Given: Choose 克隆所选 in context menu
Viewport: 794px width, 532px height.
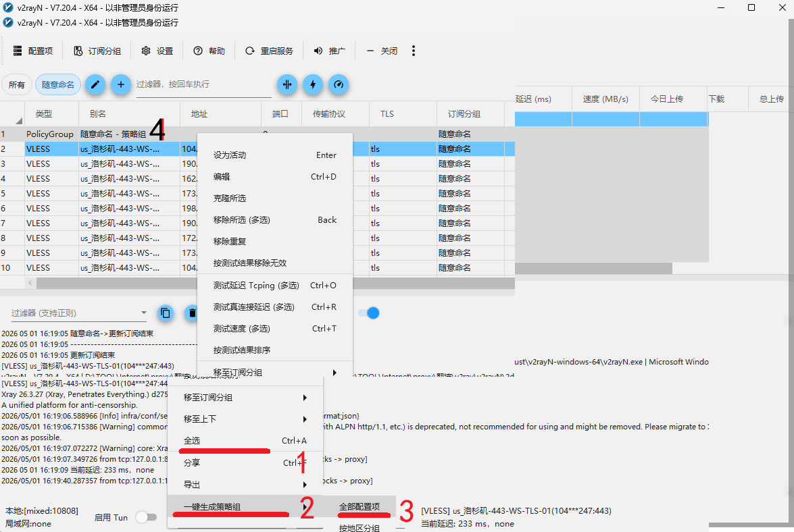Looking at the screenshot, I should click(x=274, y=198).
